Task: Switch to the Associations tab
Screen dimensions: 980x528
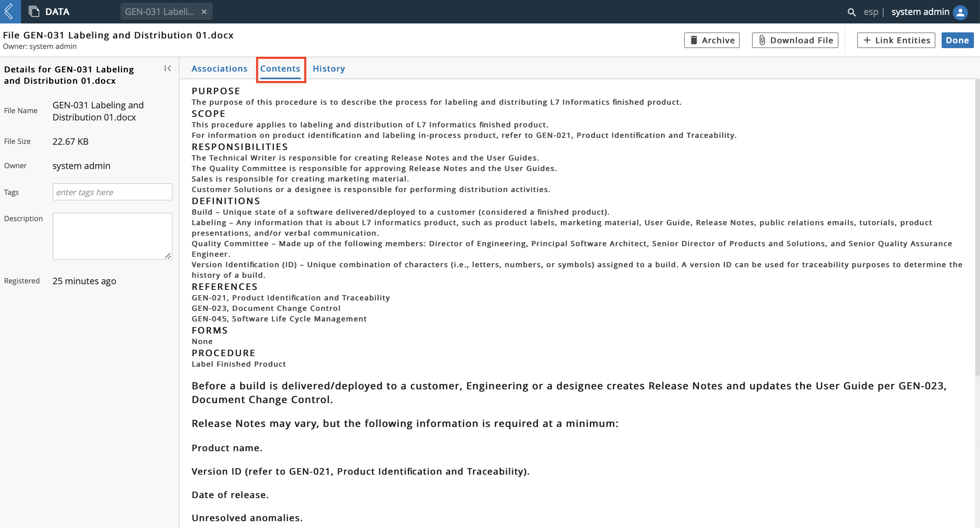Action: tap(220, 68)
